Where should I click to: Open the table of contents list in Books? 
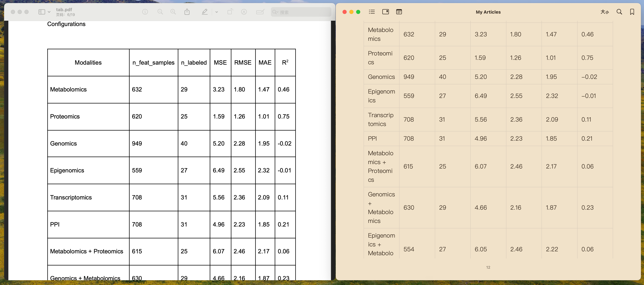point(371,12)
